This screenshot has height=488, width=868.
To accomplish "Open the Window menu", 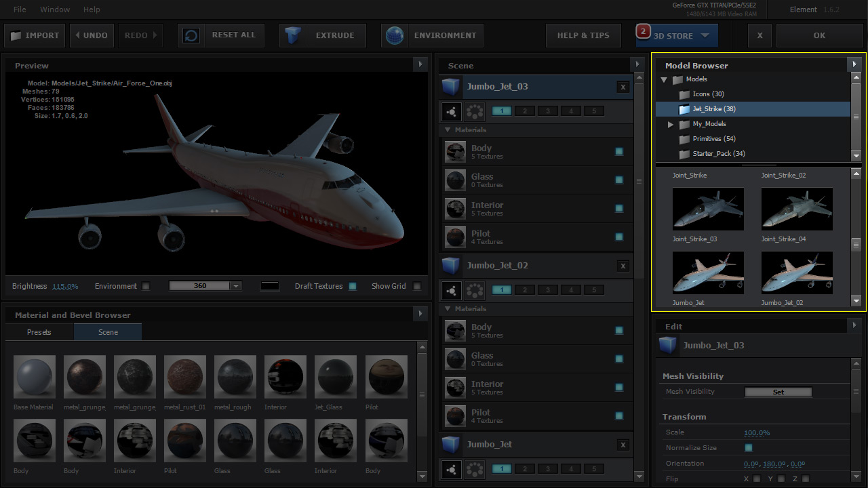I will (x=55, y=9).
